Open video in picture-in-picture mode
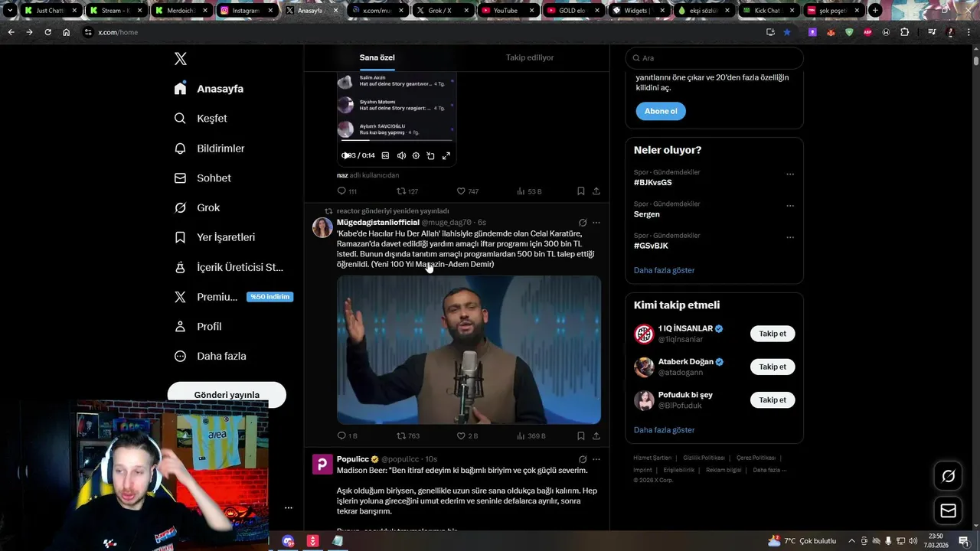 tap(430, 155)
